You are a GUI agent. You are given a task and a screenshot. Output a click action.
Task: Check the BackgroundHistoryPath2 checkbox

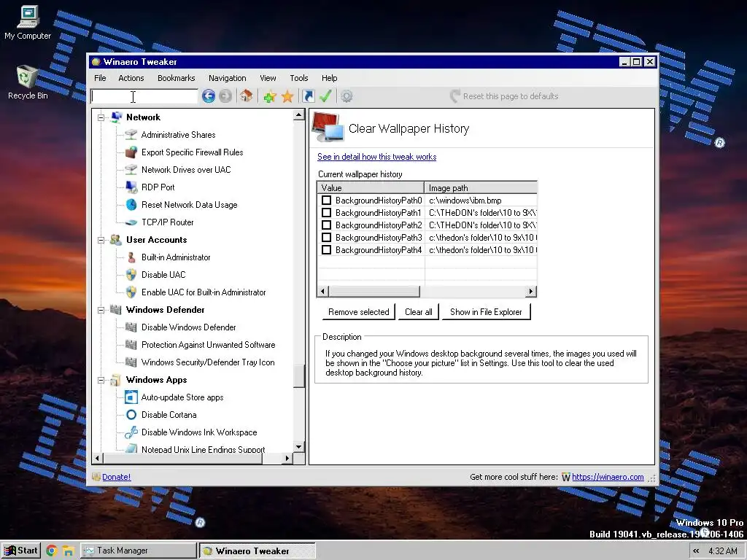(x=326, y=225)
